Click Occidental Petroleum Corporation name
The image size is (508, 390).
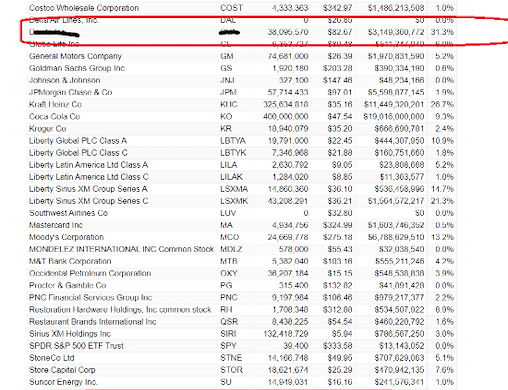[x=90, y=273]
